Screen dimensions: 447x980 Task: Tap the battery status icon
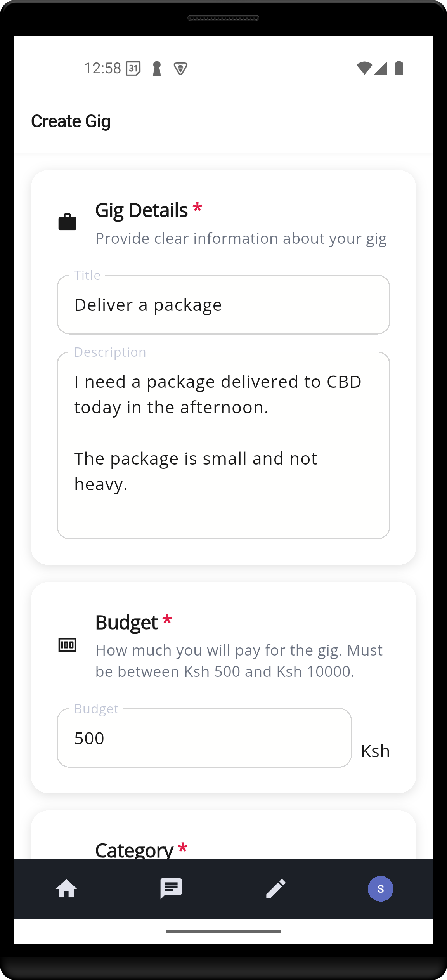(399, 68)
